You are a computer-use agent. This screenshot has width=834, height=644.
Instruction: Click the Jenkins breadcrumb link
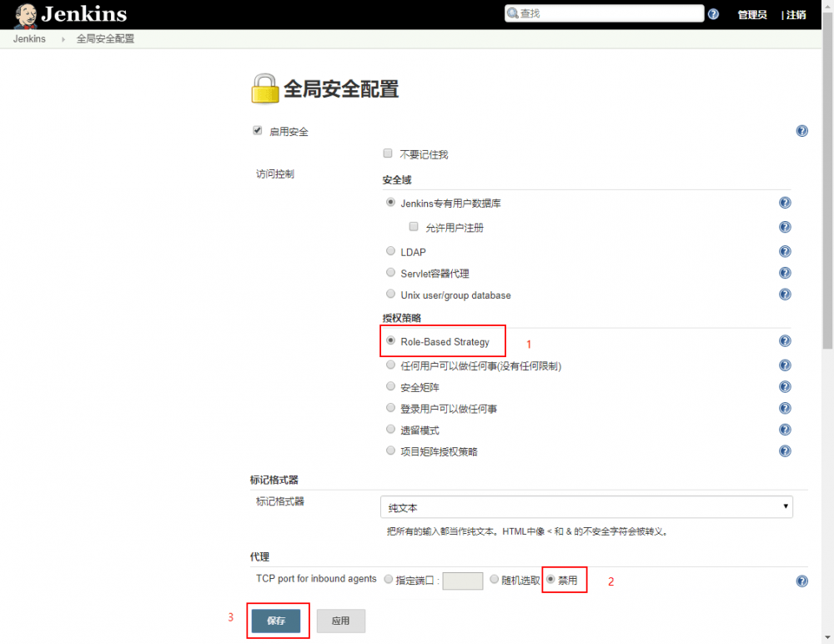pyautogui.click(x=29, y=38)
